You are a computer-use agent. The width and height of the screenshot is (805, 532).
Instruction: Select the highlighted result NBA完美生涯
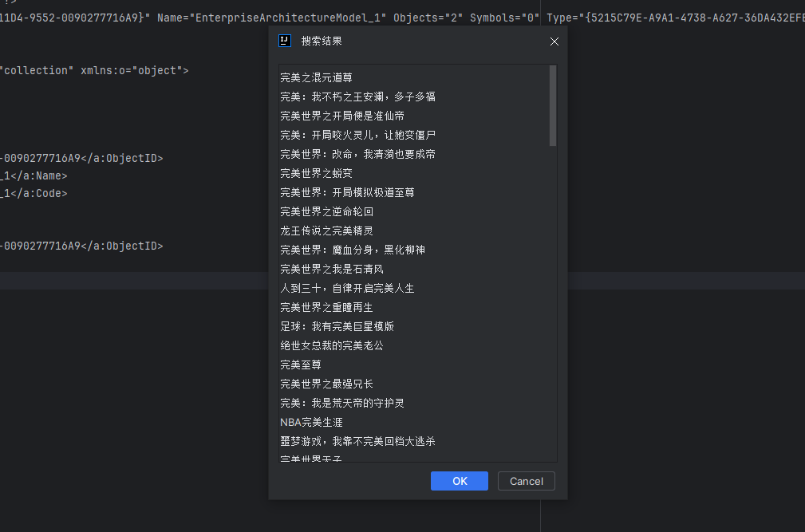coord(310,421)
